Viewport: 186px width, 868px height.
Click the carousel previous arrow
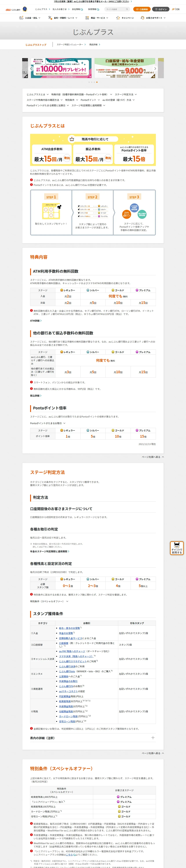[x=31, y=68]
